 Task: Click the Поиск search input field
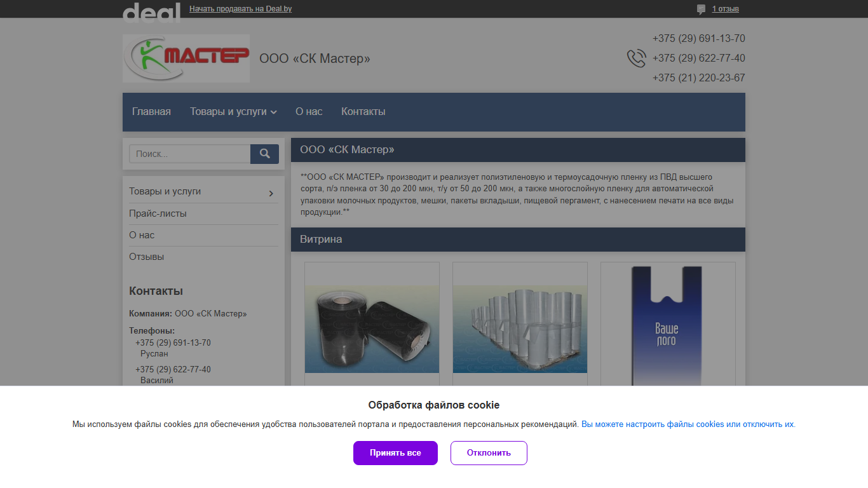(x=189, y=154)
